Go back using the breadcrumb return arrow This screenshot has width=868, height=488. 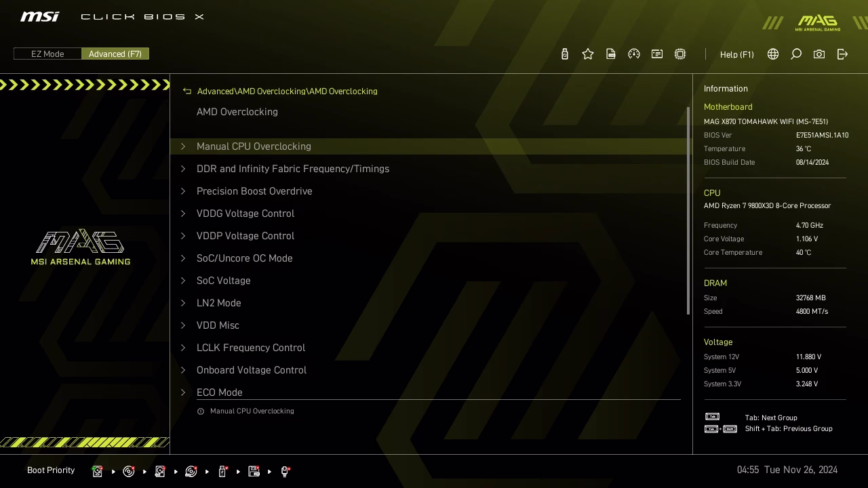(187, 91)
